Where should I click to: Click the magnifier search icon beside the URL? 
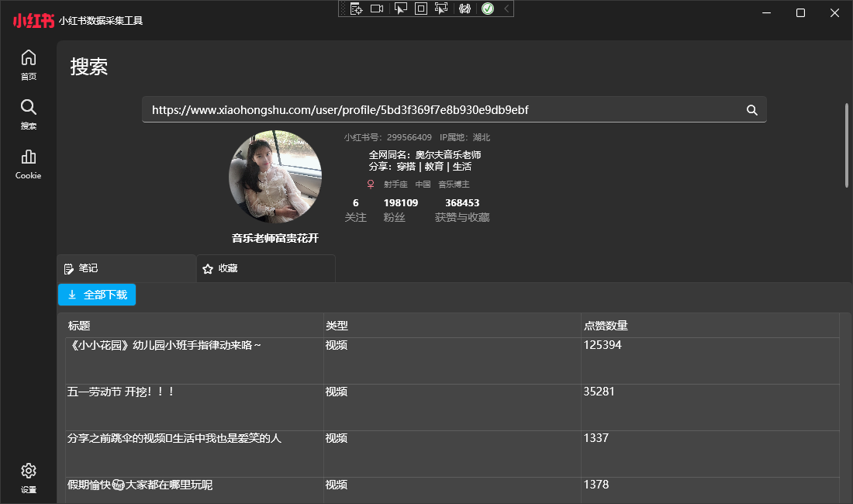tap(751, 109)
